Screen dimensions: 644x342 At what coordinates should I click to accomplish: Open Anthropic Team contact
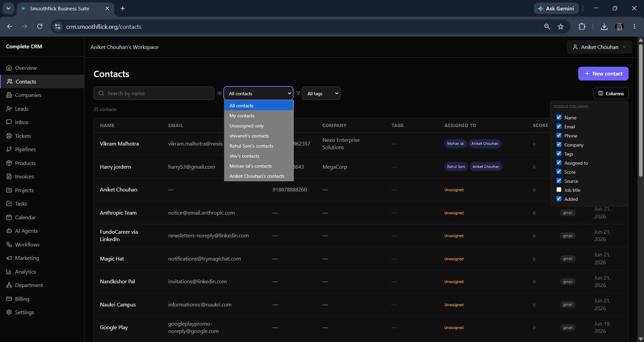[118, 213]
